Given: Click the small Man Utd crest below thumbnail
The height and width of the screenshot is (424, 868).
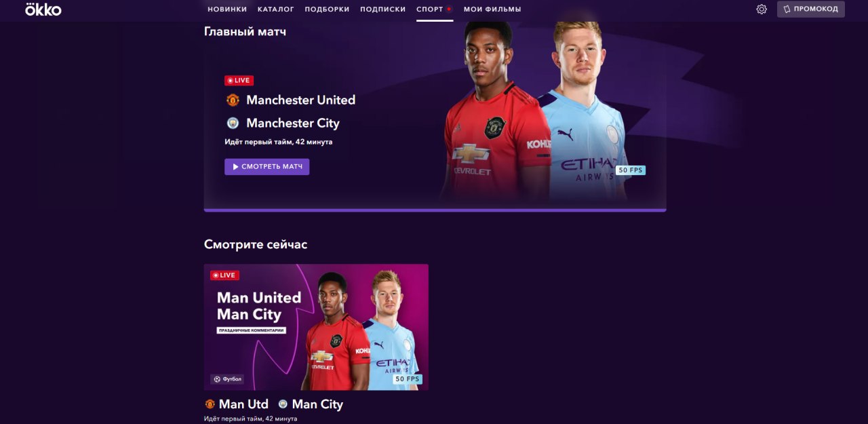Looking at the screenshot, I should point(210,404).
